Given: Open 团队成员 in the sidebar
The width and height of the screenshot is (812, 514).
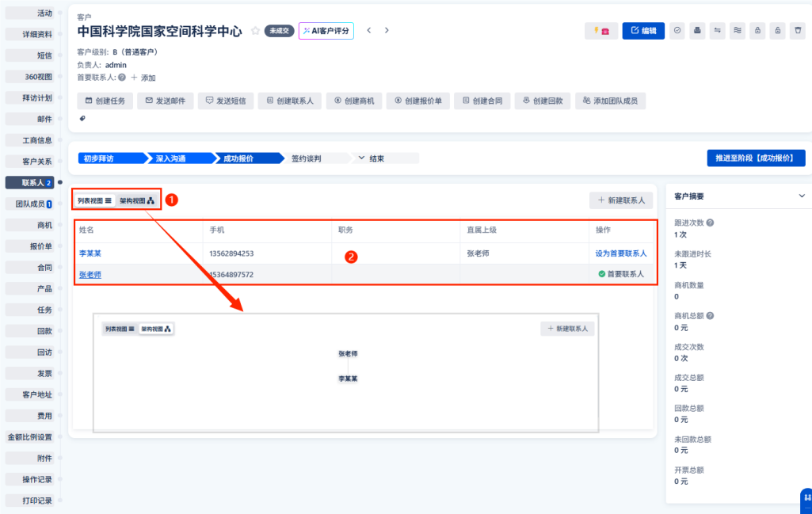Looking at the screenshot, I should pyautogui.click(x=29, y=204).
